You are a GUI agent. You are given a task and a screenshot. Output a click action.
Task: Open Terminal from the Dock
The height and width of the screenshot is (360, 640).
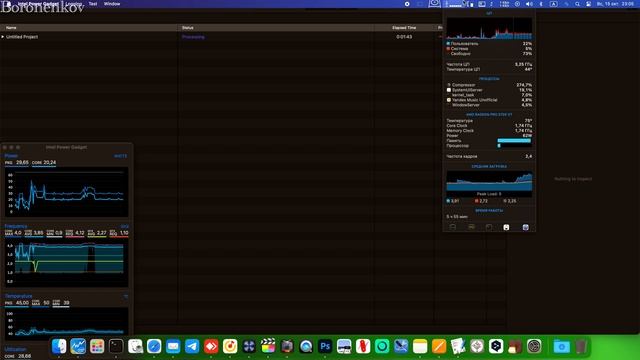tap(116, 346)
